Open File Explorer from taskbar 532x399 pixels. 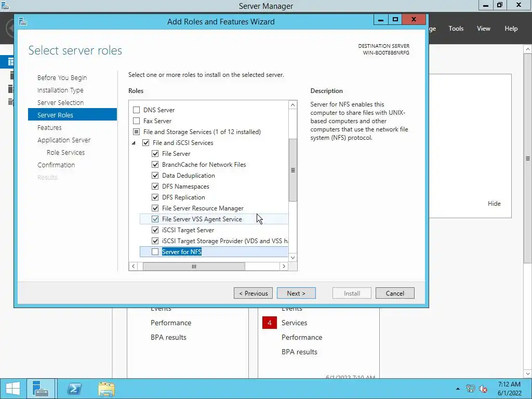point(107,389)
